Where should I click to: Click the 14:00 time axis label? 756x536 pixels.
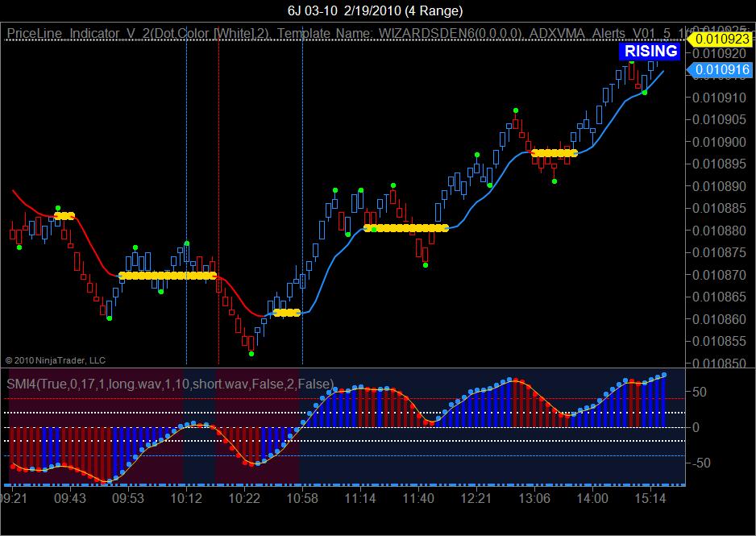[x=592, y=498]
